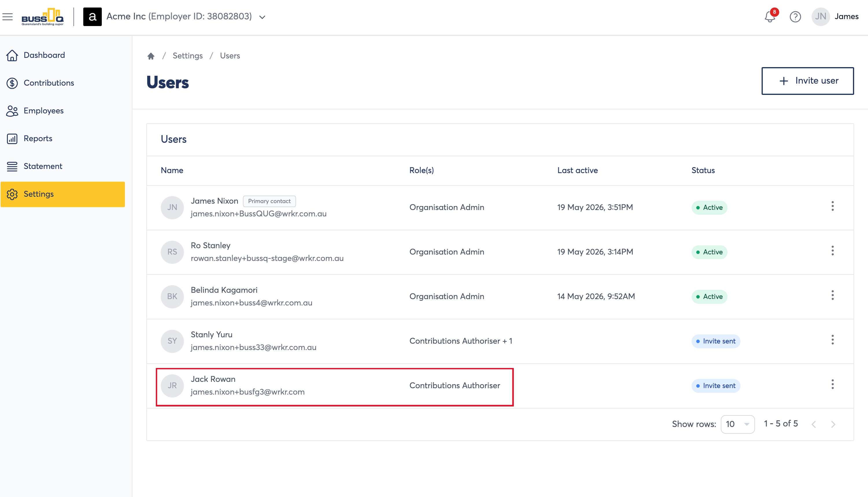Open Contributions in sidebar
This screenshot has height=497, width=868.
(x=63, y=83)
